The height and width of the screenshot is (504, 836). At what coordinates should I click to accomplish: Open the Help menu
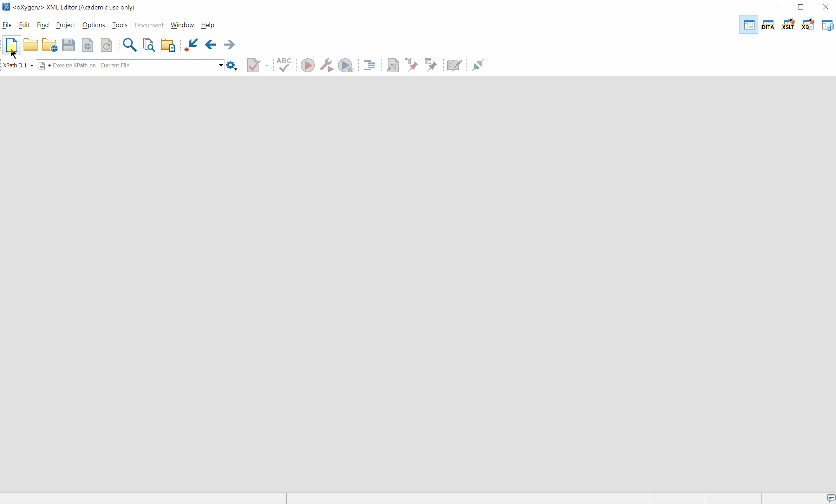[208, 25]
